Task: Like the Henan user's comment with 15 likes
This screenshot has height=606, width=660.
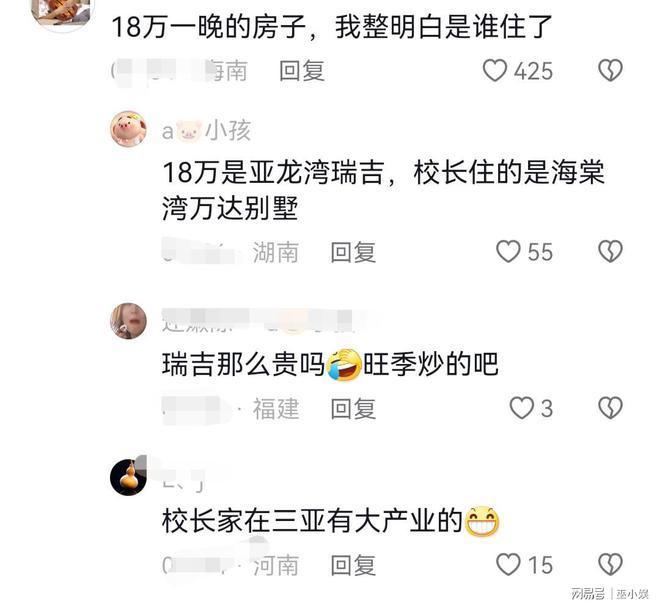Action: pos(508,564)
